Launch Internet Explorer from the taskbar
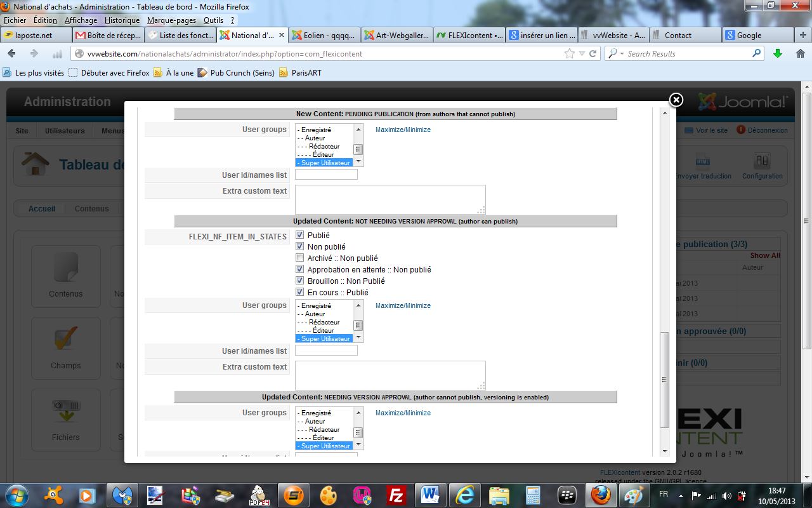The image size is (812, 508). tap(464, 495)
